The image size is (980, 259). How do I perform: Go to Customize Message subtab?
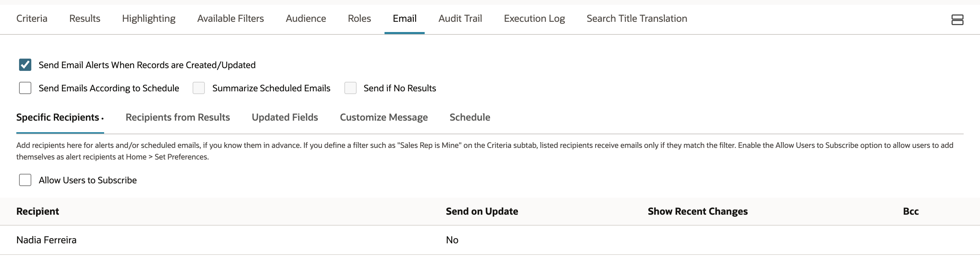pos(384,117)
